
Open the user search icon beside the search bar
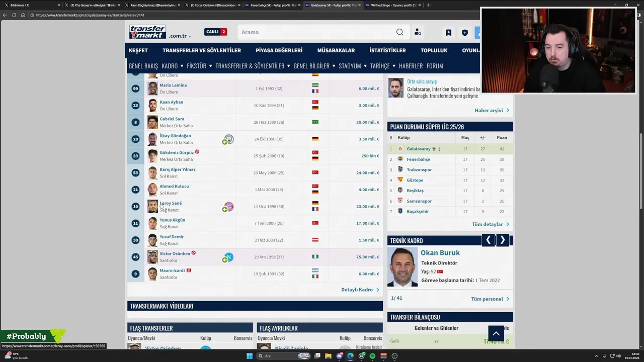(x=418, y=32)
